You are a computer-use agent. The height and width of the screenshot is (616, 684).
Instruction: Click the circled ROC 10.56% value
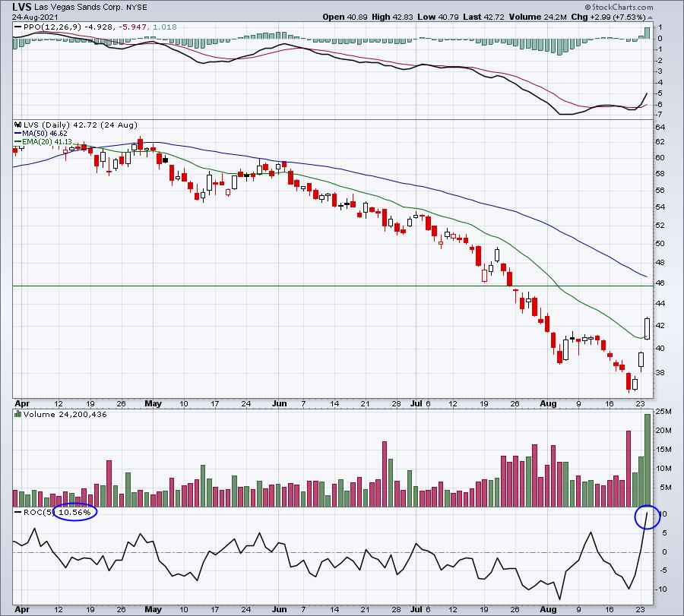tap(75, 513)
